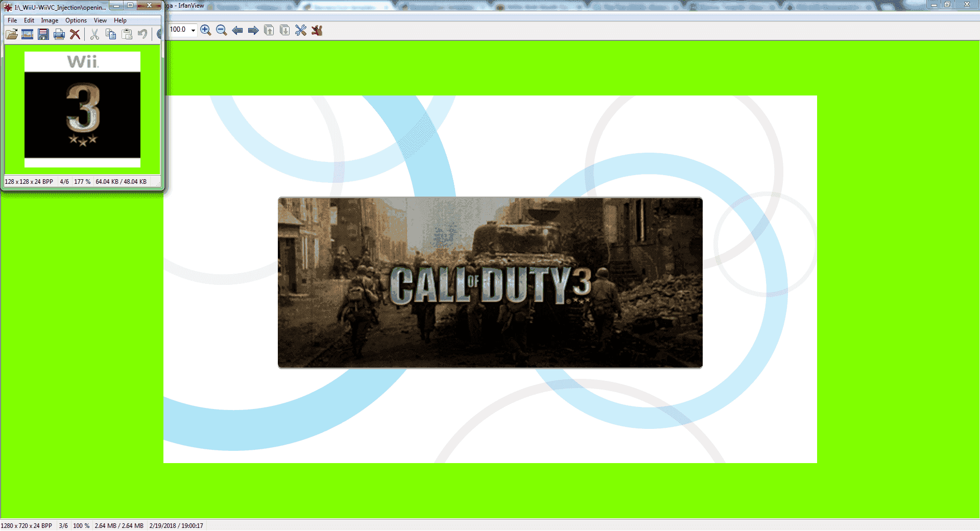Screen dimensions: 980x531
Task: Open the Options menu
Action: tap(76, 20)
